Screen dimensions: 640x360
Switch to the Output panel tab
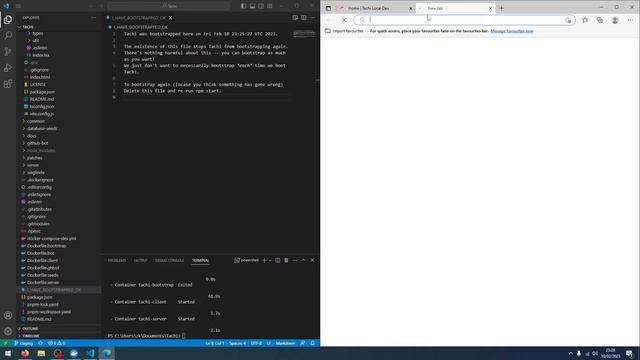[141, 260]
